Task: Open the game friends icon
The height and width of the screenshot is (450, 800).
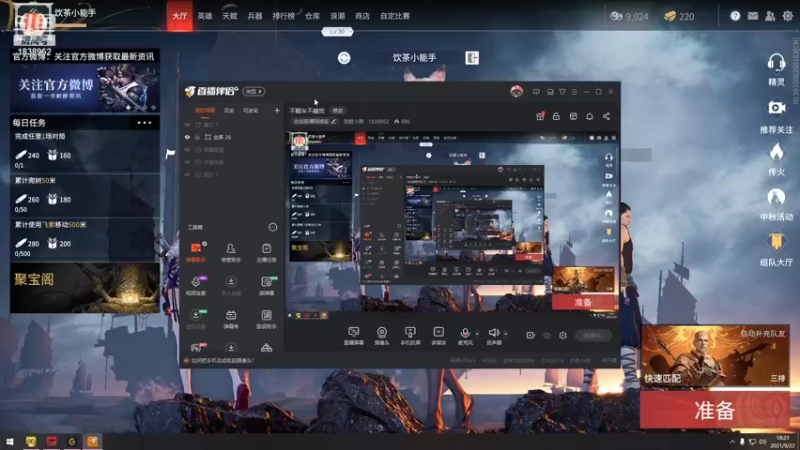Action: click(770, 16)
